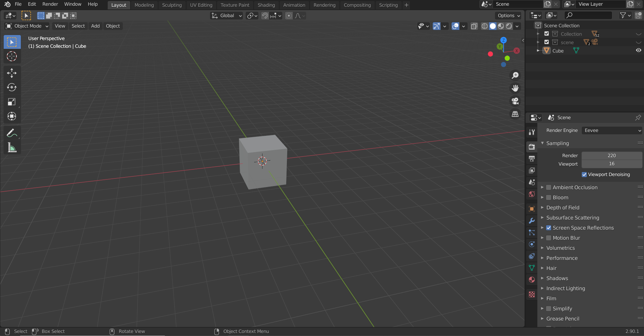
Task: Open the Scene properties tab
Action: 532,182
